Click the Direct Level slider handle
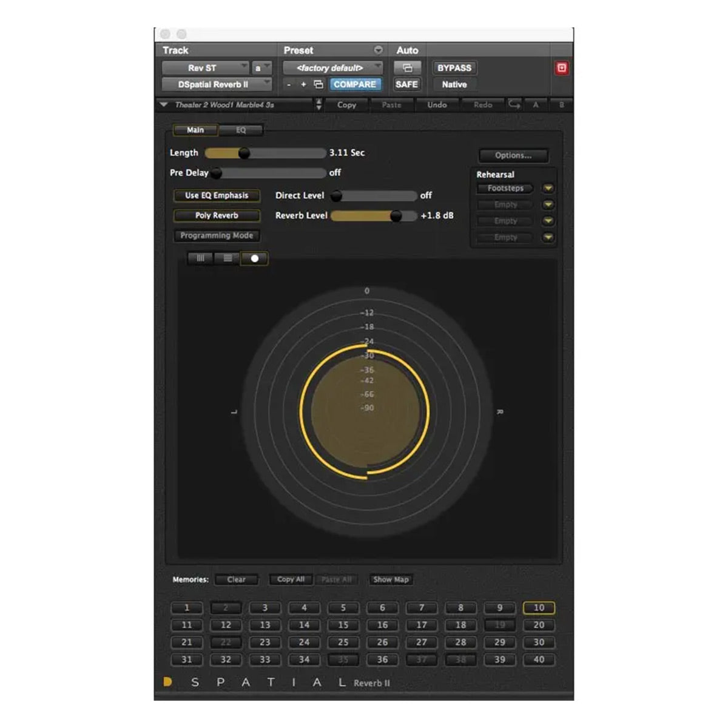 (x=336, y=196)
